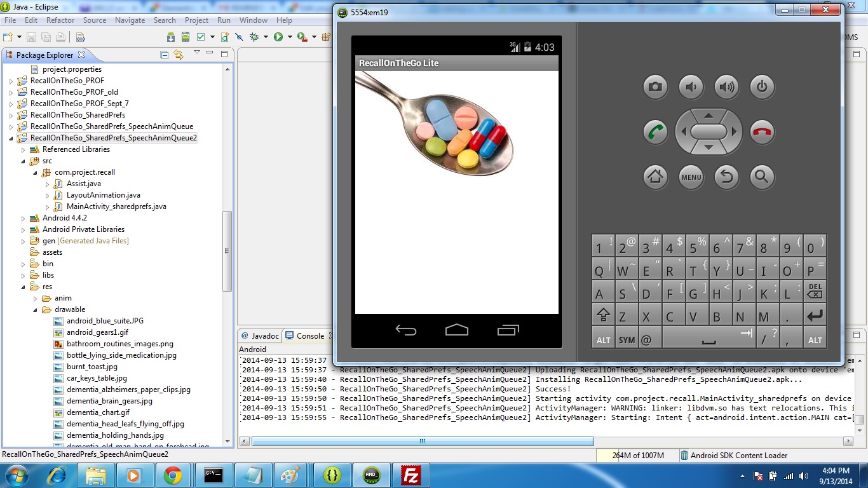
Task: Toggle the Shift key on emulator keyboard
Action: coord(603,315)
